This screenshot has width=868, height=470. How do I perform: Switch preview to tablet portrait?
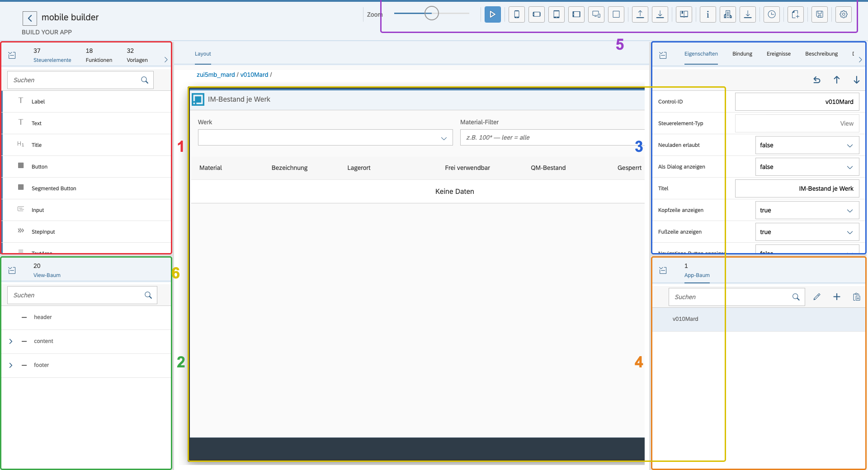(x=557, y=14)
